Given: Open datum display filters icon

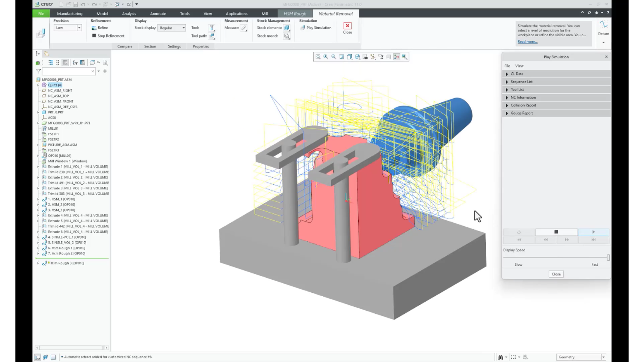Looking at the screenshot, I should (x=373, y=57).
